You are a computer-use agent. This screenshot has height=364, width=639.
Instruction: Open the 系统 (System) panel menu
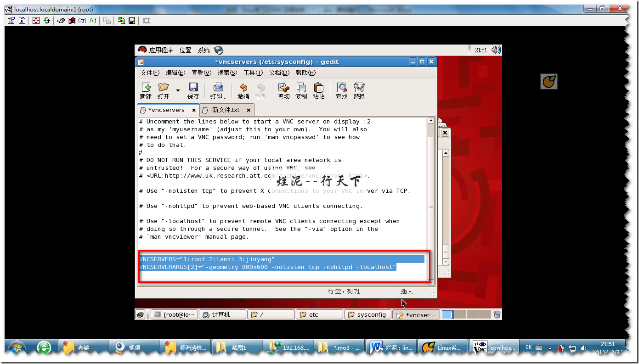pos(204,50)
